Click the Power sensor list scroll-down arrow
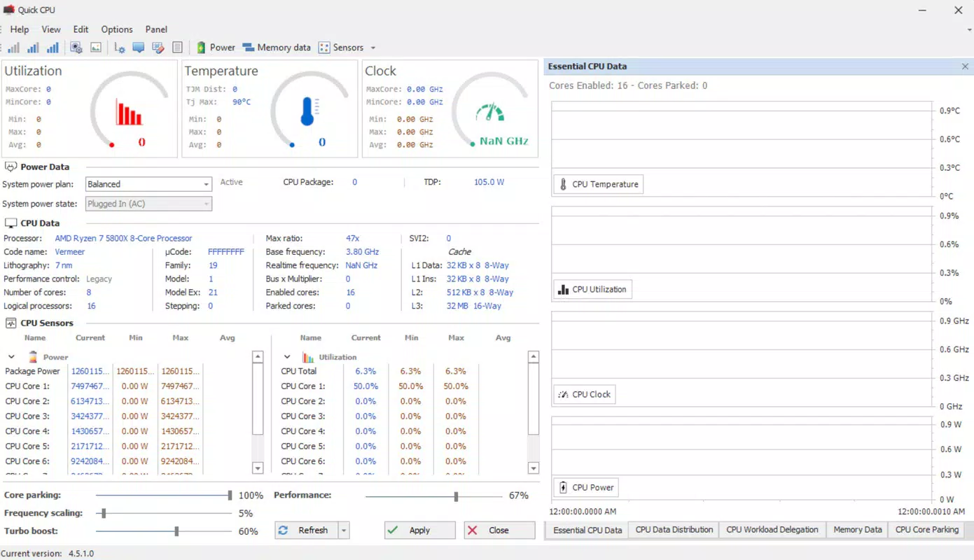Viewport: 974px width, 560px height. tap(258, 468)
